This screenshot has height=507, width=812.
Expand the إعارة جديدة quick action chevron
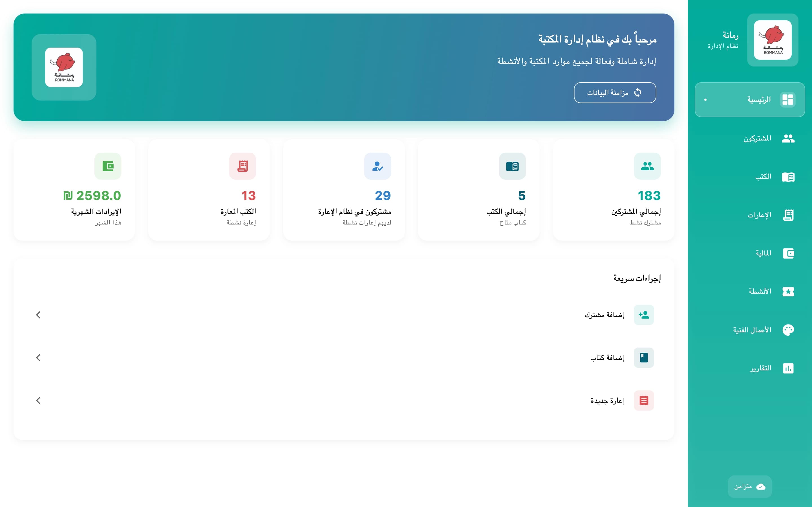pyautogui.click(x=39, y=400)
